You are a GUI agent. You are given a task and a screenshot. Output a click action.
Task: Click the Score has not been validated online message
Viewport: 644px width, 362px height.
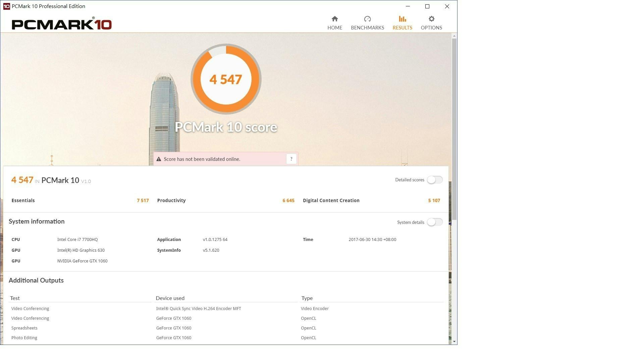tap(202, 159)
